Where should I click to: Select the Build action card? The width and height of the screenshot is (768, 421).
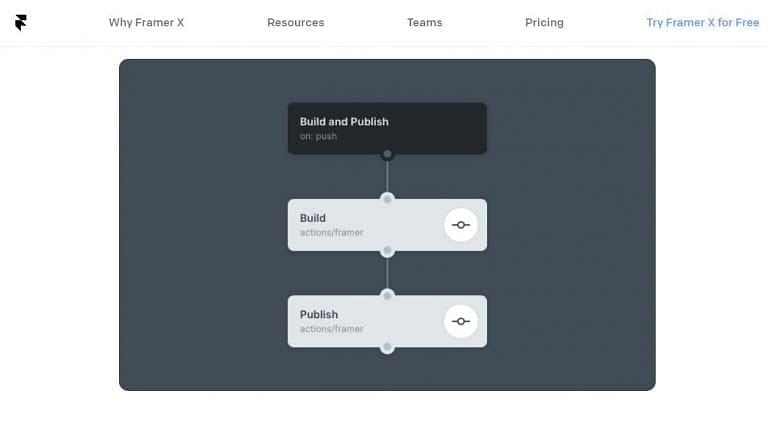click(x=387, y=225)
